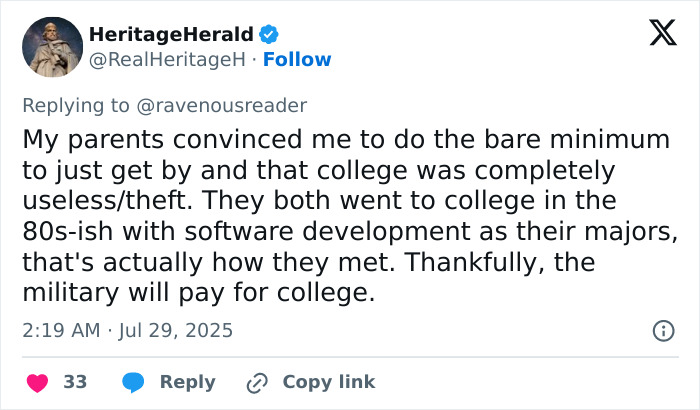The width and height of the screenshot is (700, 410).
Task: Click the Jul 29, 2025 date
Action: coord(177,329)
